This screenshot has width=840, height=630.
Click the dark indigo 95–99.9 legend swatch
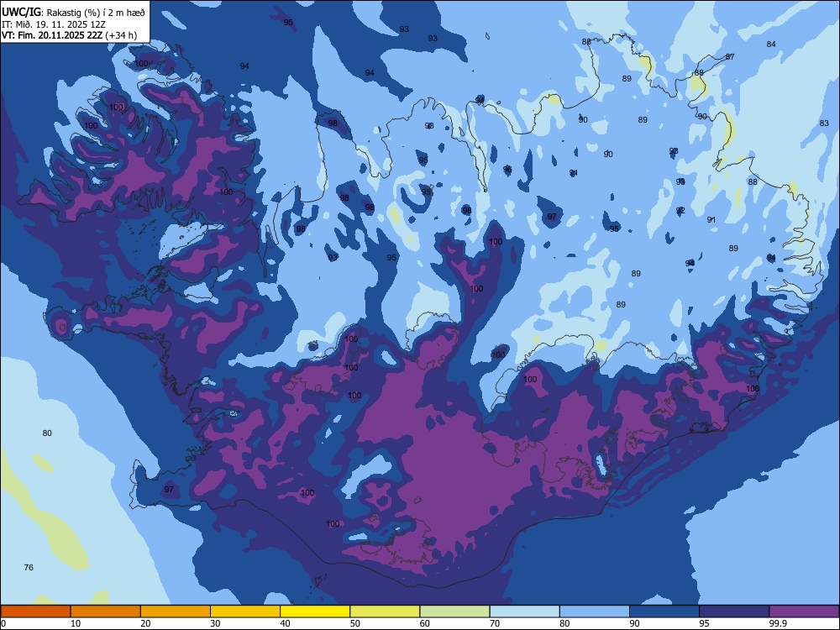[x=734, y=612]
